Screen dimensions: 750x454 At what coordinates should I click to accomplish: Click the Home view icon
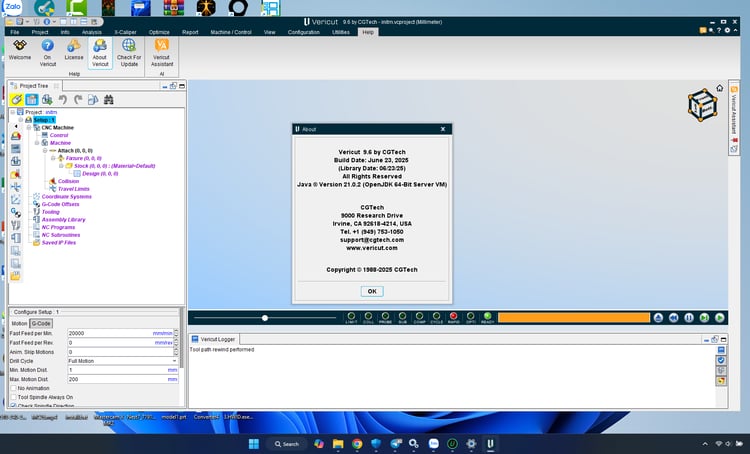click(x=719, y=88)
